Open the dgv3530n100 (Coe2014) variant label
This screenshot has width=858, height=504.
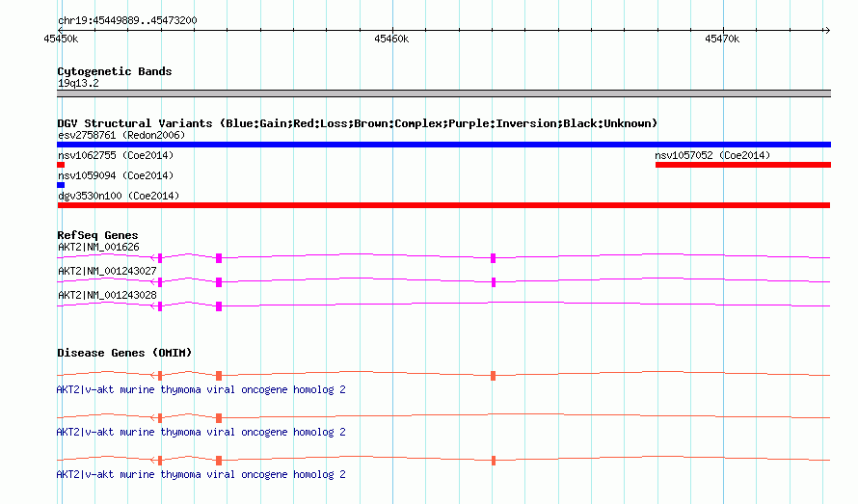coord(119,196)
